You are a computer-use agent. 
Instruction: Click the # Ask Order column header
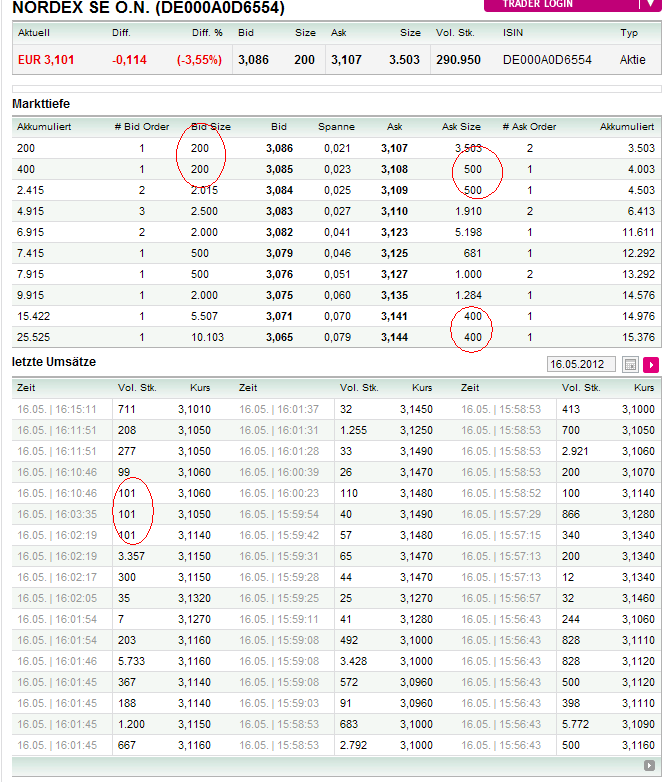pos(529,127)
